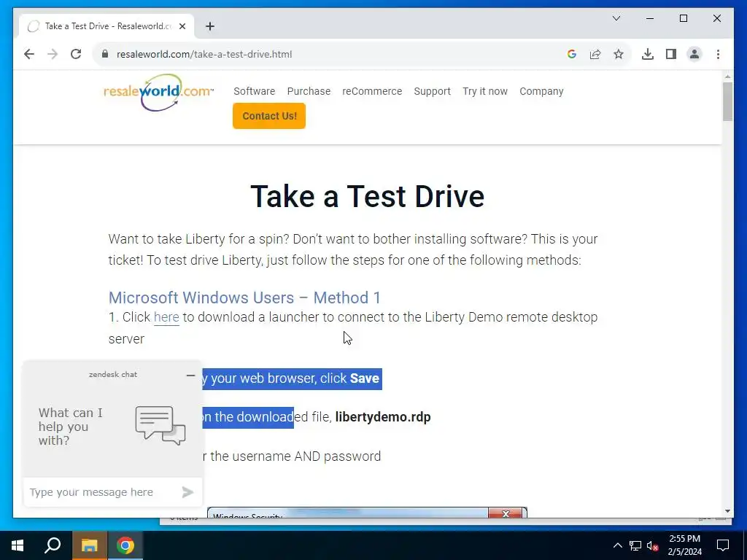Click the browser forward arrow

point(53,54)
